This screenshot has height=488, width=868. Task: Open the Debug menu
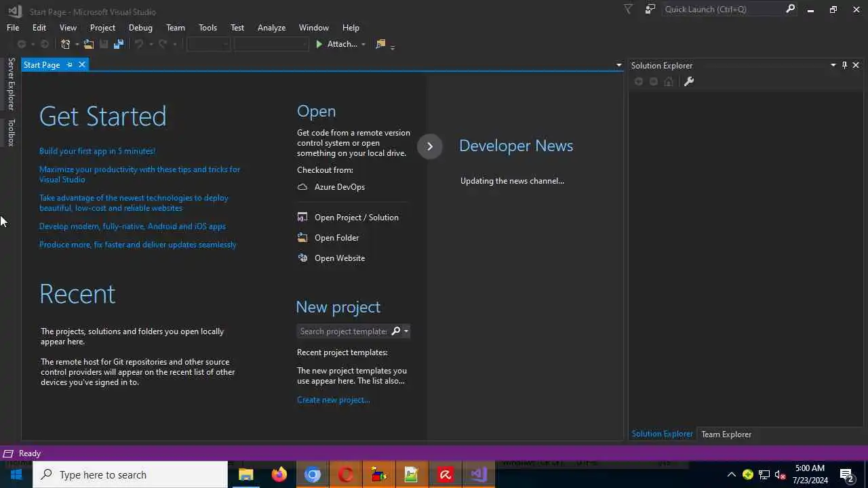click(x=140, y=28)
